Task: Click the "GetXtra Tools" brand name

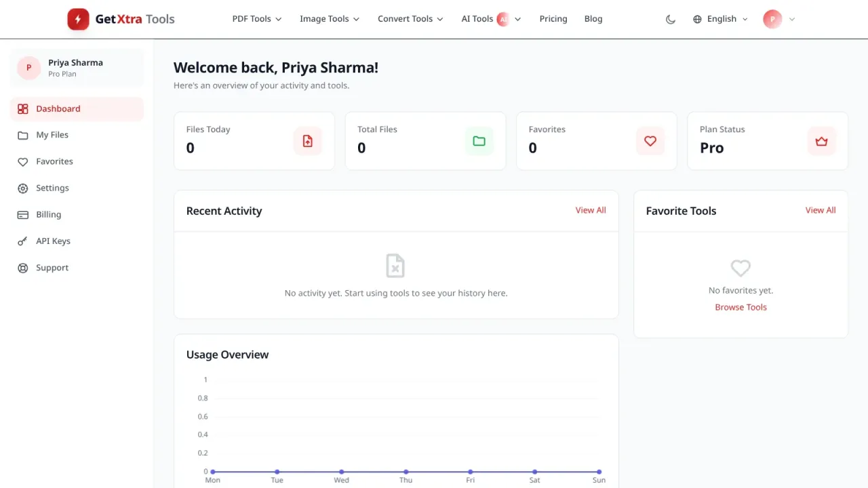Action: tap(135, 19)
